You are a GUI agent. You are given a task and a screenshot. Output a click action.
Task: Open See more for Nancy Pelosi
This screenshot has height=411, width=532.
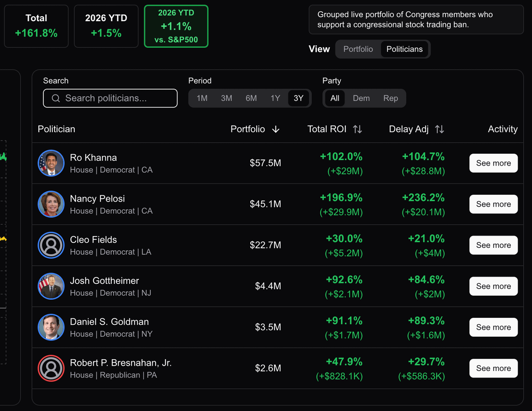[x=493, y=204]
